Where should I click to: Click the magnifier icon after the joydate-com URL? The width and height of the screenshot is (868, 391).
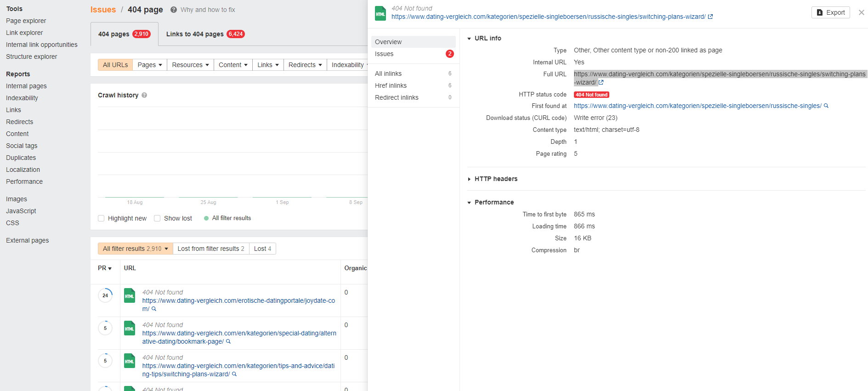click(x=154, y=309)
